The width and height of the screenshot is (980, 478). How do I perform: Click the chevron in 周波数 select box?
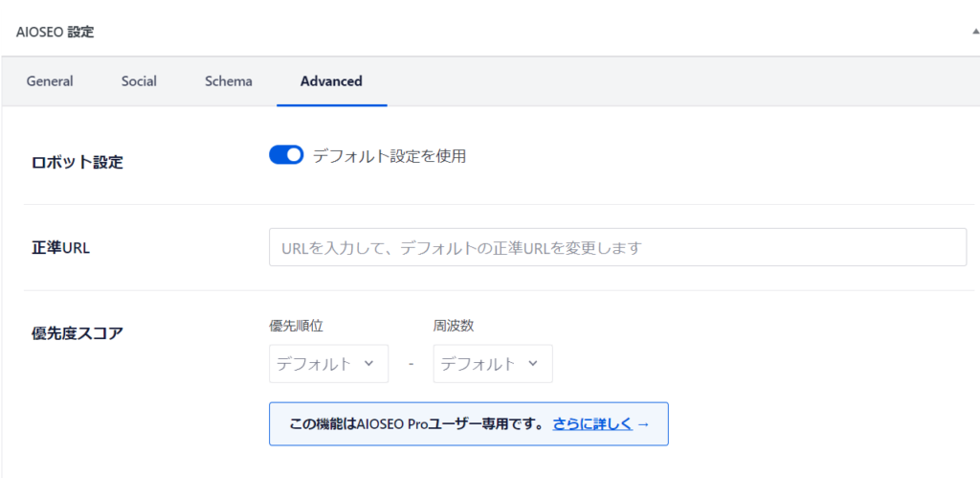pyautogui.click(x=533, y=364)
